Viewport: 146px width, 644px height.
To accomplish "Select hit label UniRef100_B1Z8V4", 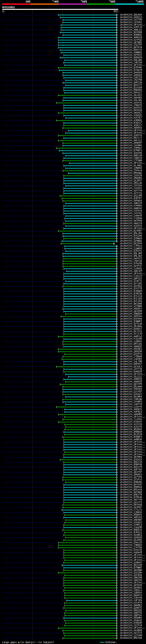I will pos(131,243).
